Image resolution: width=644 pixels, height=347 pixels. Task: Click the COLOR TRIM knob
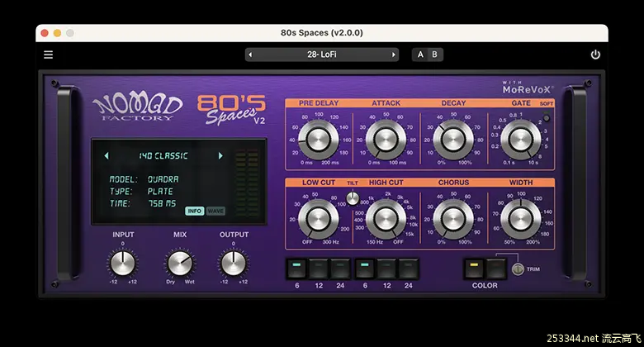coord(518,269)
